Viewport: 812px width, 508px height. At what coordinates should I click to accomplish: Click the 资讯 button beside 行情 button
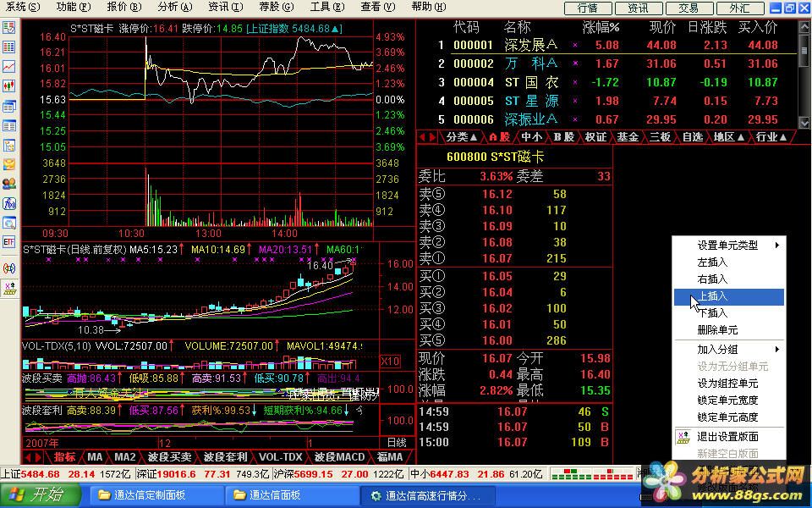638,8
